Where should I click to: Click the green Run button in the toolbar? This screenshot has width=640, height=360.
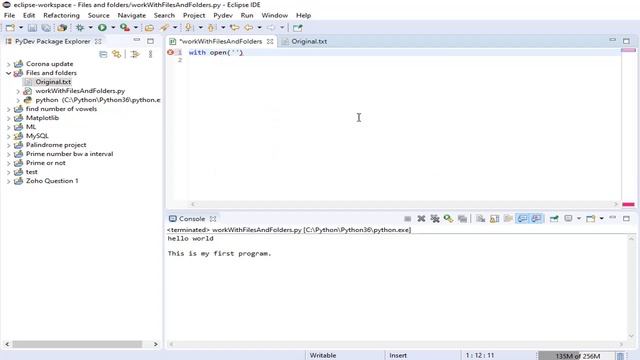pyautogui.click(x=102, y=28)
